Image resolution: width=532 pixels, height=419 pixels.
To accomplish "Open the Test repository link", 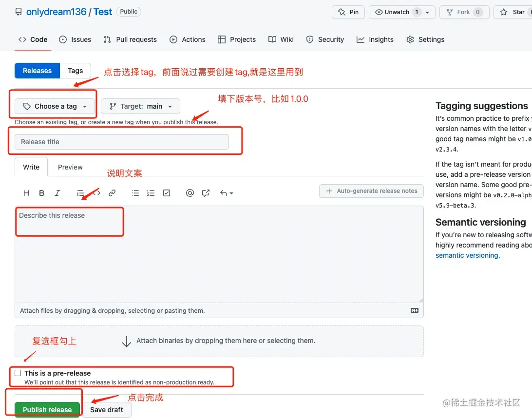I will pos(103,12).
